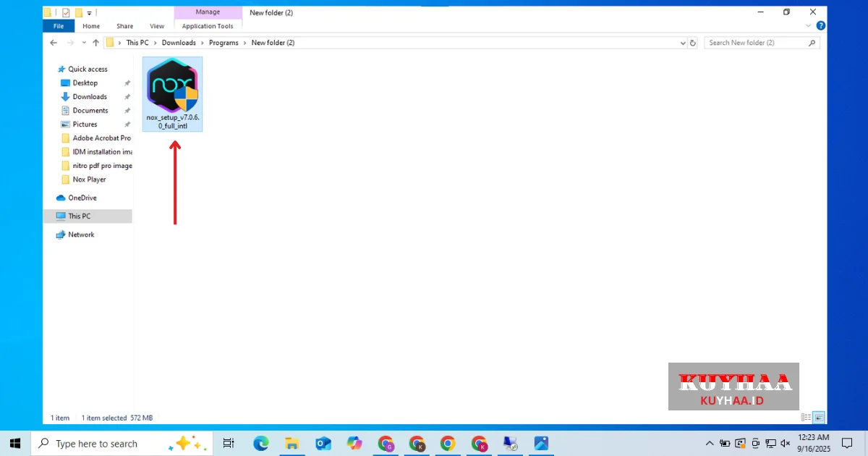This screenshot has width=868, height=456.
Task: Switch to the Home ribbon tab
Action: pyautogui.click(x=91, y=26)
